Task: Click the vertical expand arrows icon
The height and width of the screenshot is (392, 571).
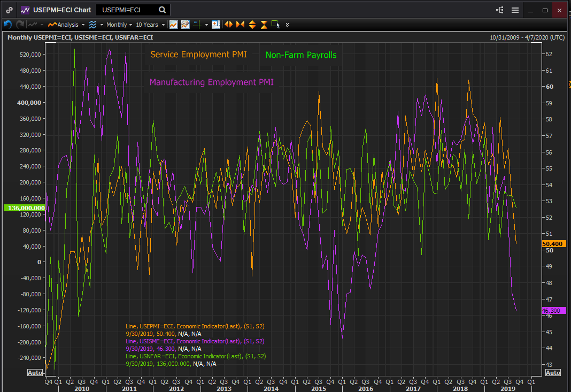Action: pos(252,25)
